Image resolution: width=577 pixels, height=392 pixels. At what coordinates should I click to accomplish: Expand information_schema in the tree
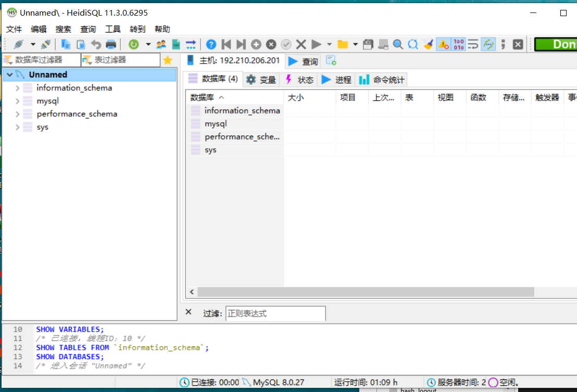17,88
